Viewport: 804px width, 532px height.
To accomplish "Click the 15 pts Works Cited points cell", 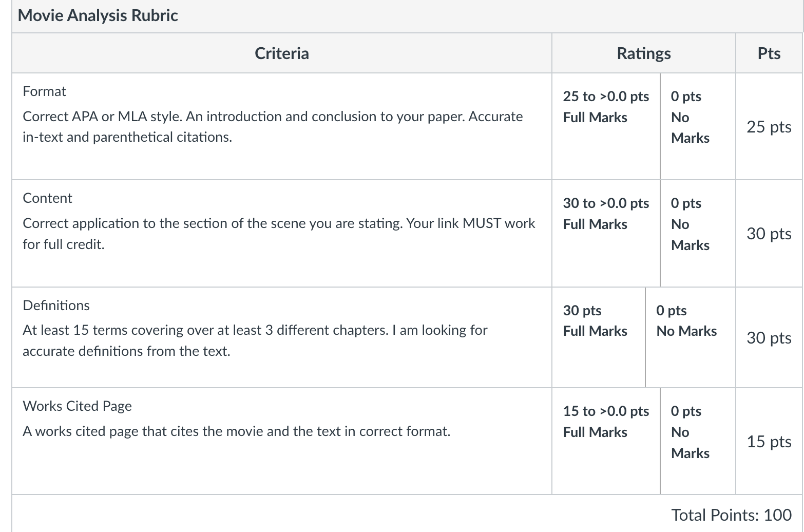I will (x=769, y=442).
